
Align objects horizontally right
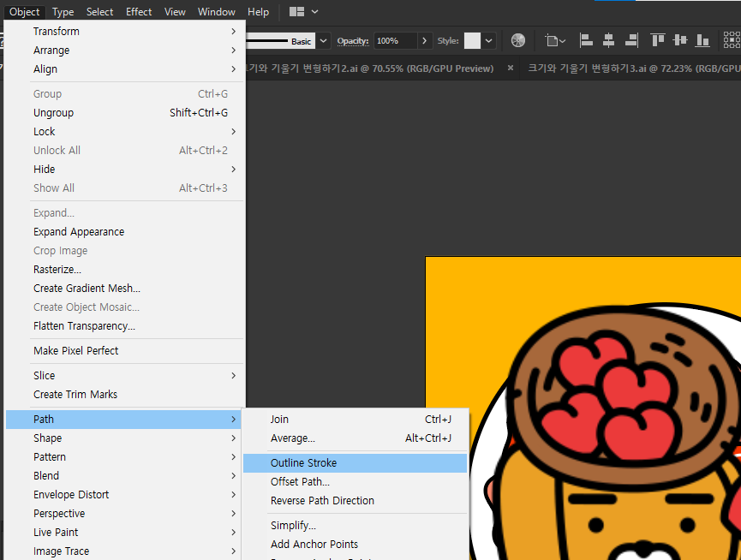pos(631,40)
